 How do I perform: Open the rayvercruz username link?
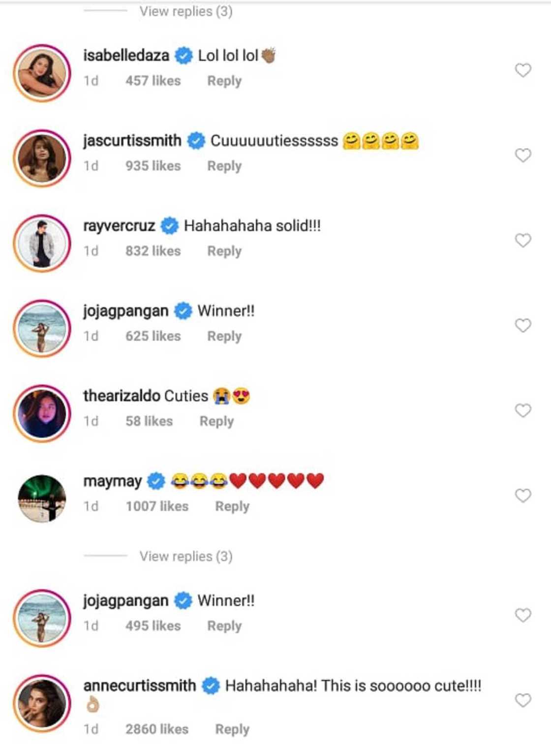119,226
